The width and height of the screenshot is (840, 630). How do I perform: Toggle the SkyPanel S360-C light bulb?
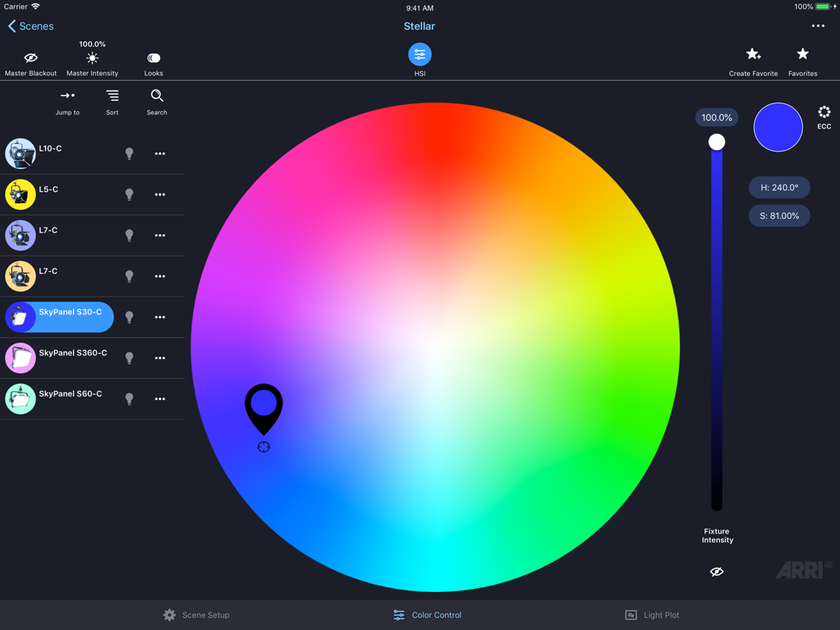(129, 358)
